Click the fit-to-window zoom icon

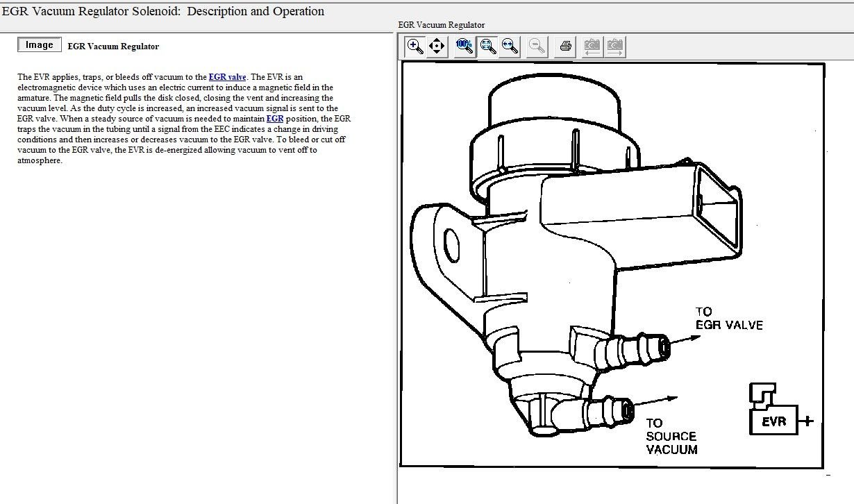pos(488,47)
